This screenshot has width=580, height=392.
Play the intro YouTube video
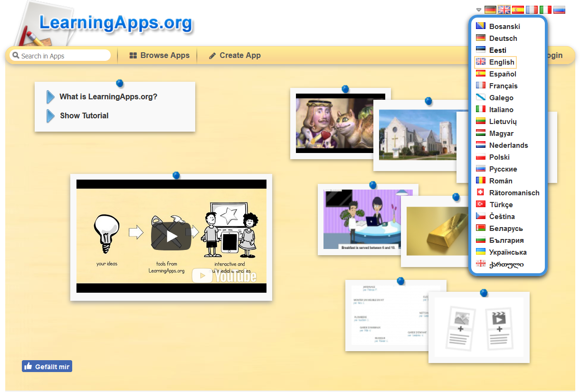[171, 236]
